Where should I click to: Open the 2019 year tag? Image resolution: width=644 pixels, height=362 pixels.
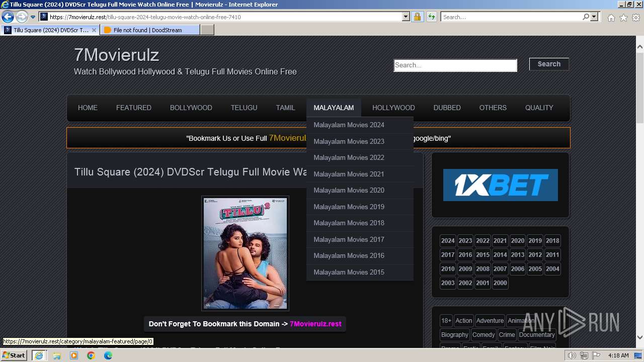pos(535,241)
